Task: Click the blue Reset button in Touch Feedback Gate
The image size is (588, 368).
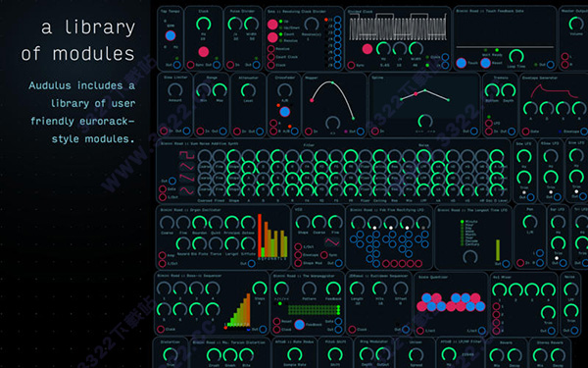Action: (485, 63)
